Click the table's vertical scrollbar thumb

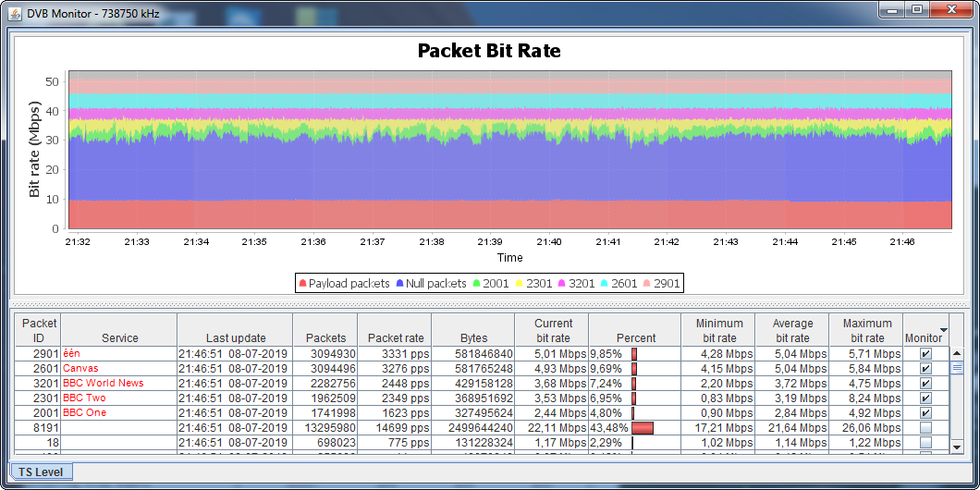(x=957, y=367)
